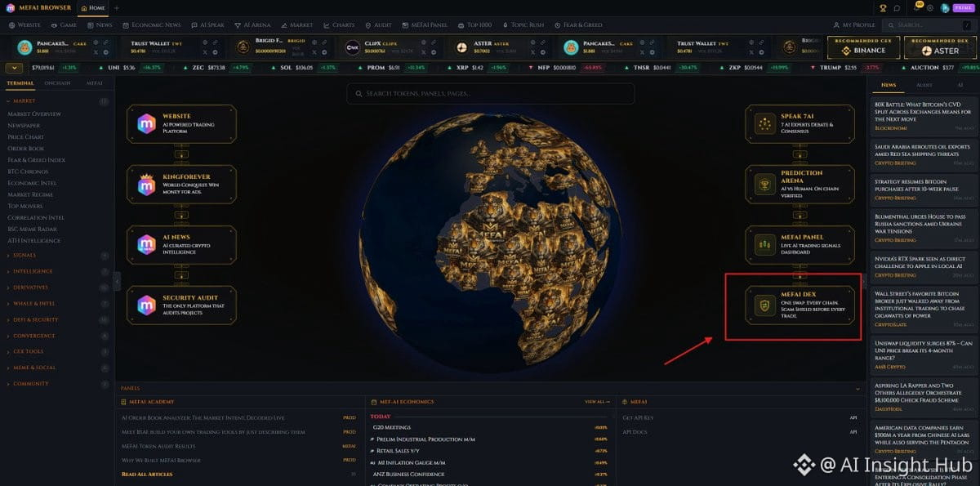The width and height of the screenshot is (980, 486).
Task: Open Economic News from the navigation bar
Action: (152, 25)
